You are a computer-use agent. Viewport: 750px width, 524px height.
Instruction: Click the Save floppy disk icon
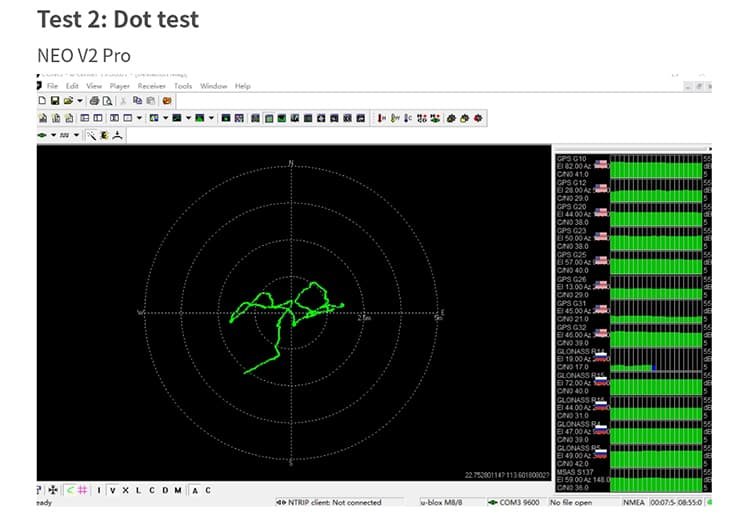(x=55, y=100)
